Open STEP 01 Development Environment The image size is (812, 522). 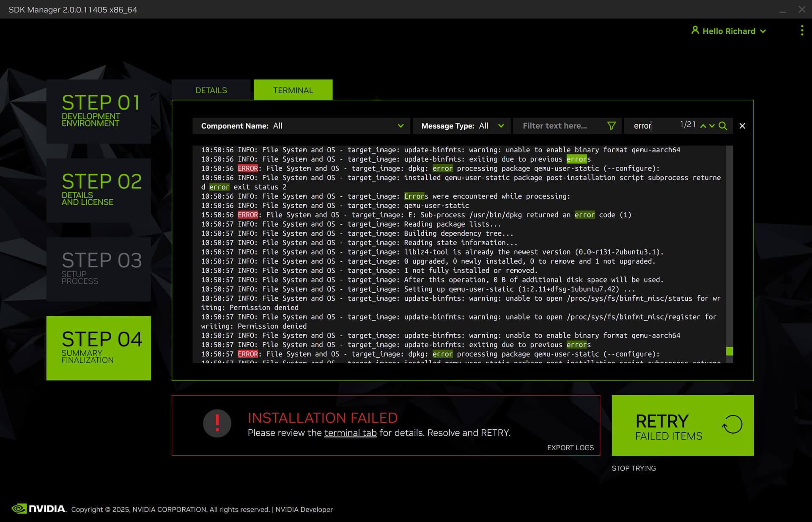99,111
